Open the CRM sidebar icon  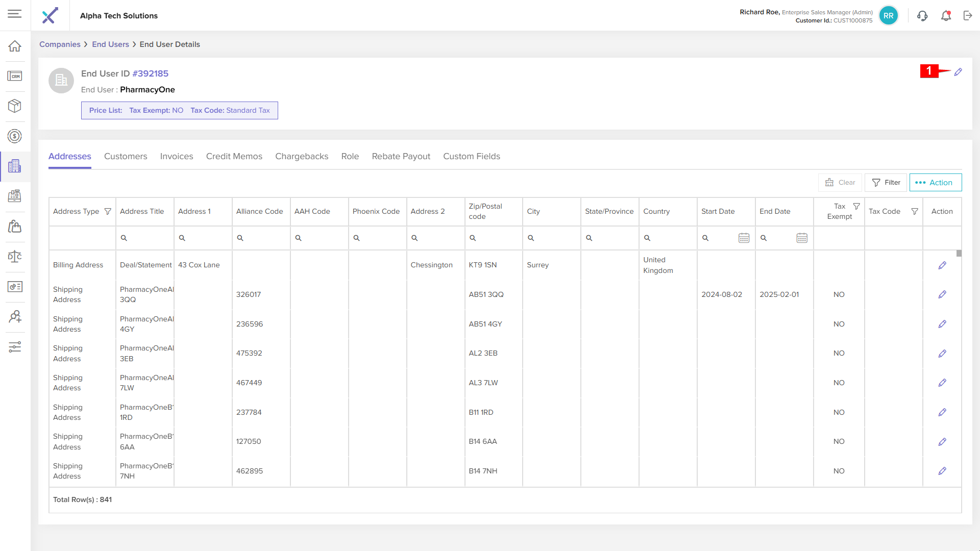pyautogui.click(x=15, y=77)
